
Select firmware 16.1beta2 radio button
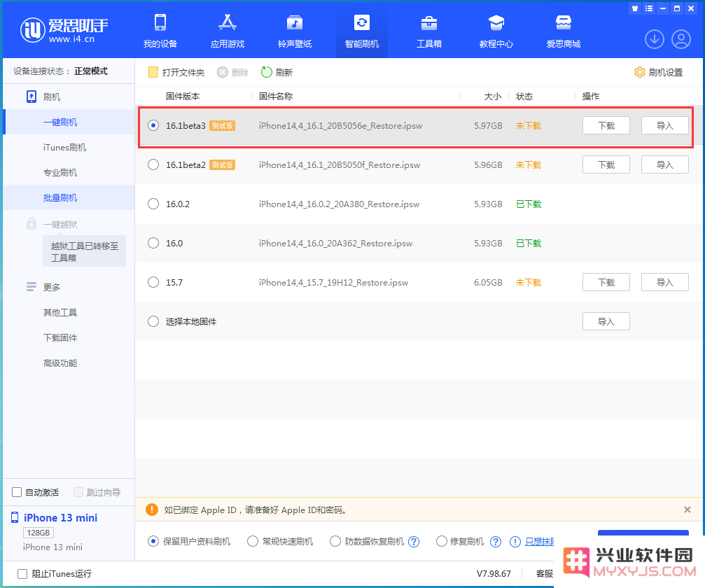pyautogui.click(x=153, y=164)
